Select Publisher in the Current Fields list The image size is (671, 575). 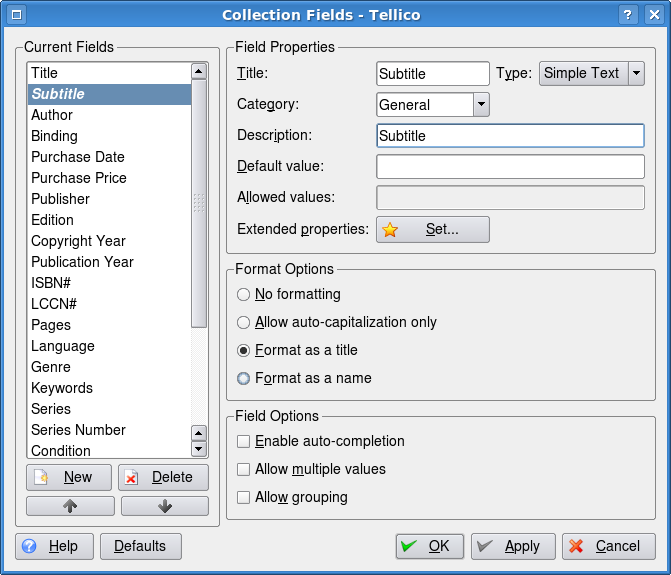(x=109, y=199)
